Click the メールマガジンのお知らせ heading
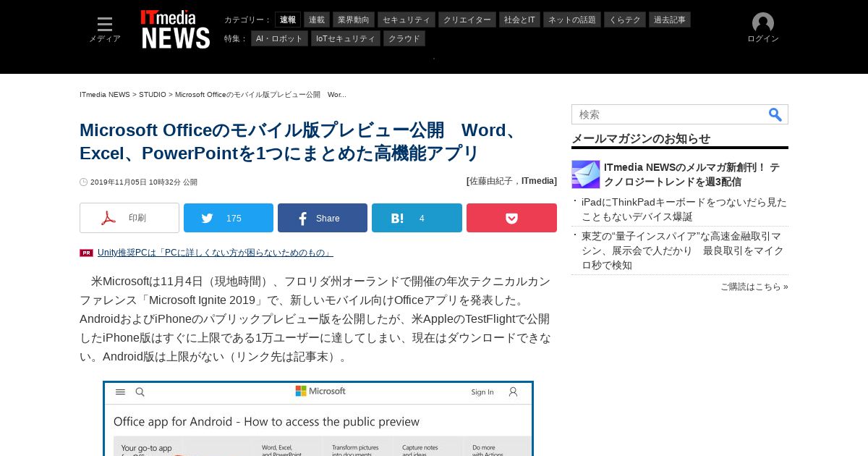Screen dimensions: 868x456 641,139
